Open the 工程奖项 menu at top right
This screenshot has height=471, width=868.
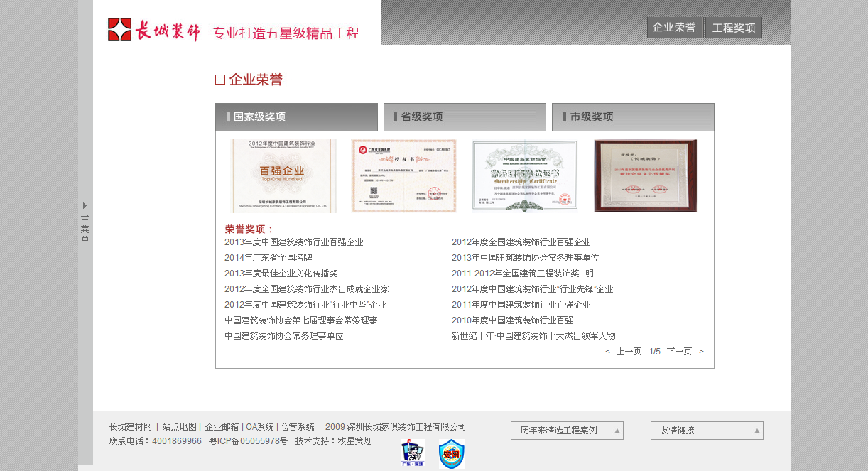(733, 27)
